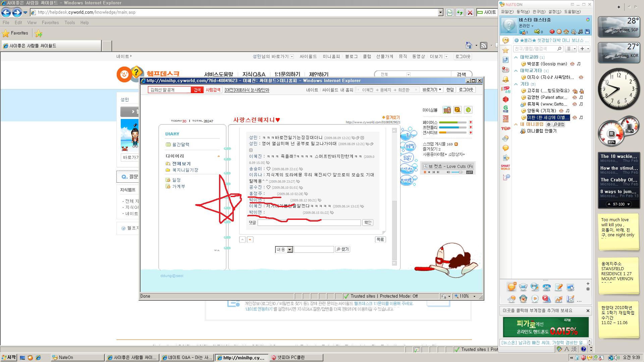This screenshot has height=362, width=644.
Task: Open the IE home icon in command bar
Action: click(469, 46)
